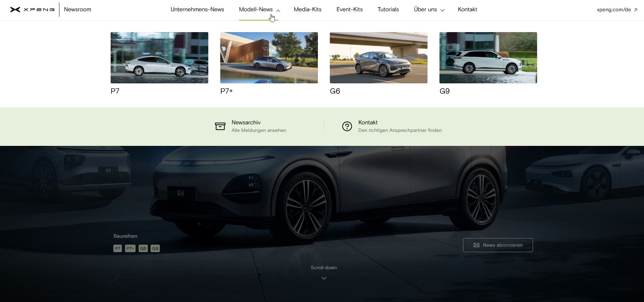Open the P7 car thumbnail image
The width and height of the screenshot is (644, 302).
point(159,58)
